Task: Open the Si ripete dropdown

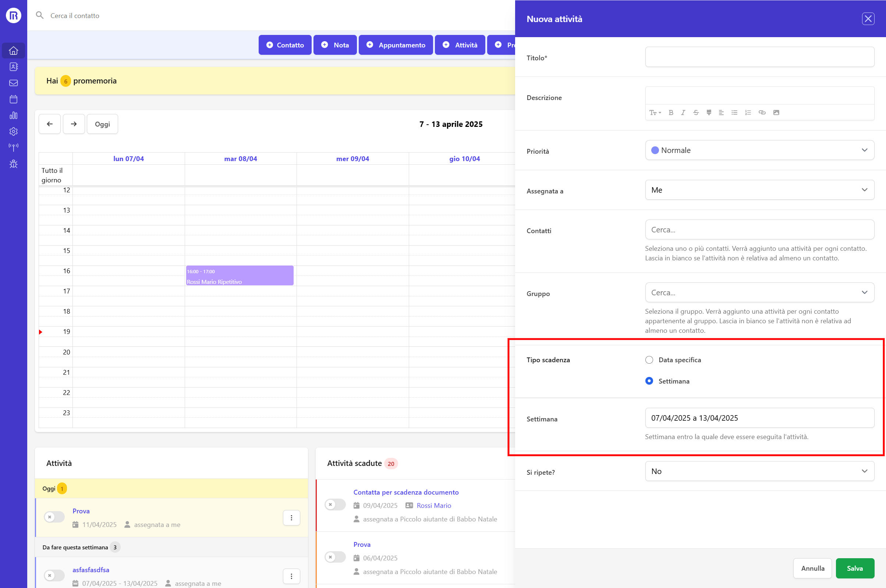Action: coord(759,471)
